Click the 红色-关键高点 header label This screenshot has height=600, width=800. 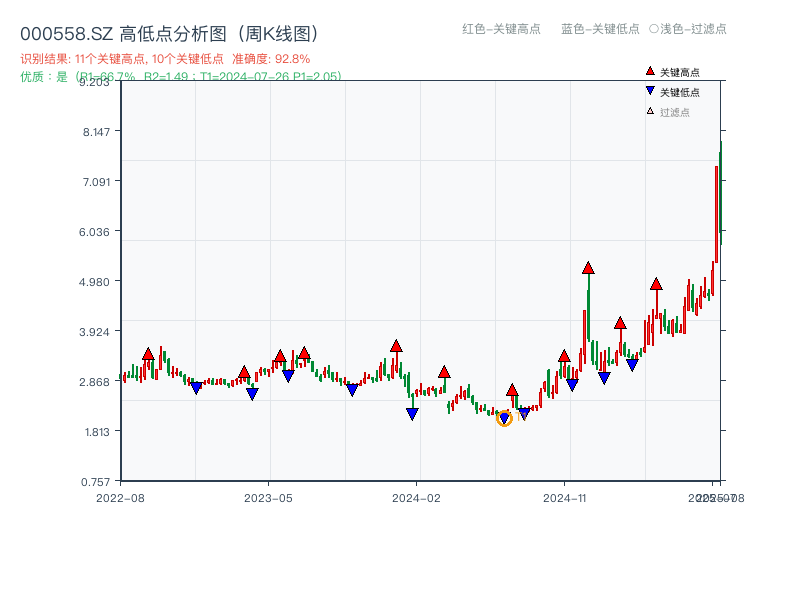[x=500, y=29]
